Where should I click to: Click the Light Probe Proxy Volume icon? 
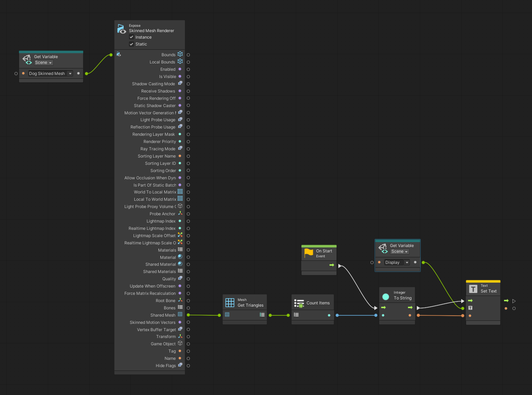[180, 206]
